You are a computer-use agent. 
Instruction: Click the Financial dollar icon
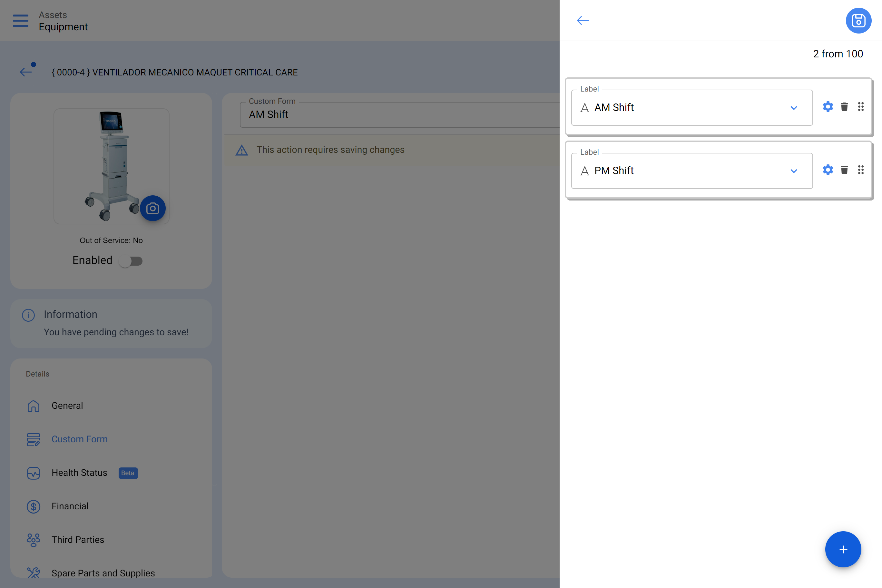(34, 507)
